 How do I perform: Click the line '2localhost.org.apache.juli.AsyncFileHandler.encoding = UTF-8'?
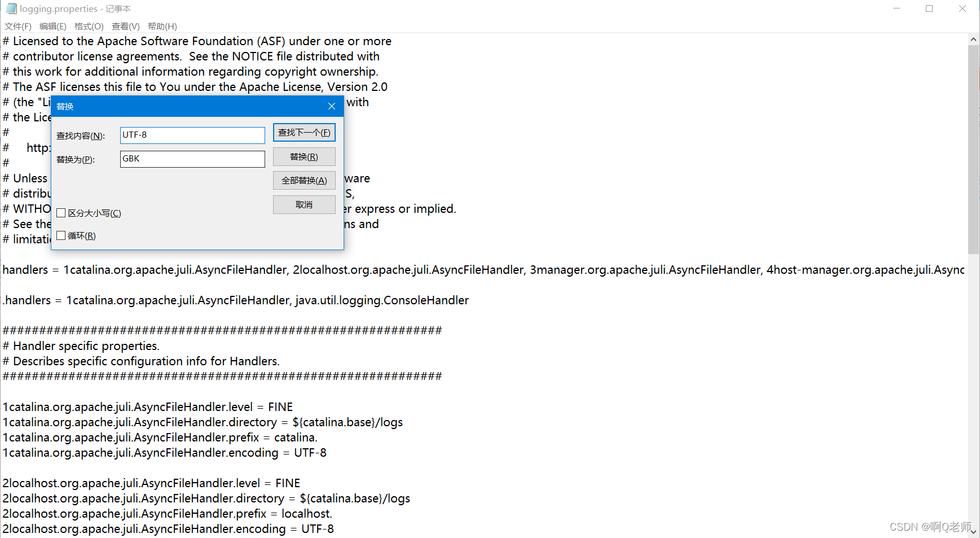click(x=168, y=529)
